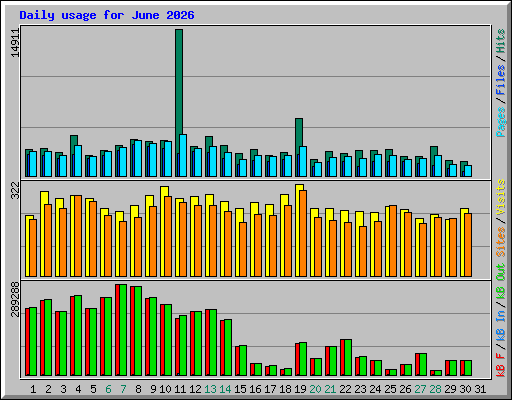Click the kB Out legend label
This screenshot has width=512, height=400.
click(x=501, y=282)
